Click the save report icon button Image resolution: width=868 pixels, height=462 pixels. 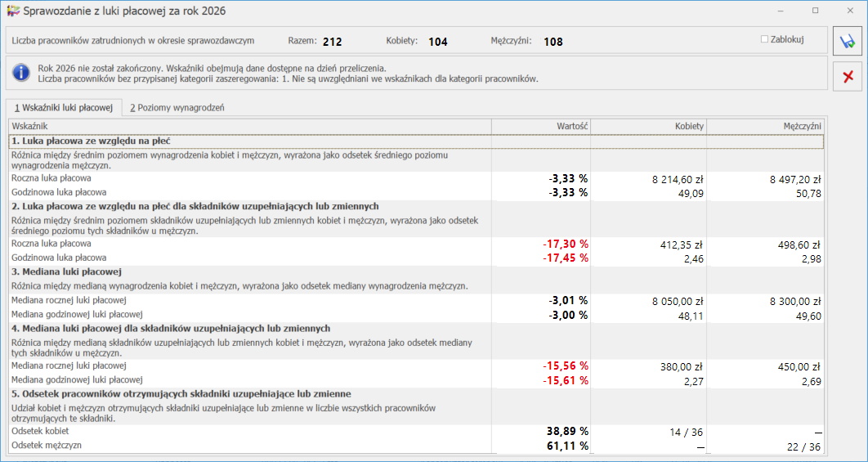(x=848, y=42)
